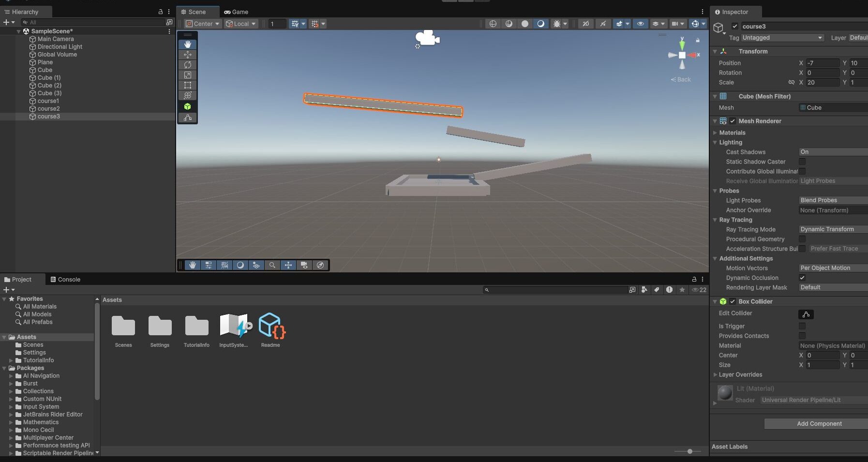Toggle snap increment icon in the Scene toolbar
The width and height of the screenshot is (868, 462).
[x=315, y=24]
